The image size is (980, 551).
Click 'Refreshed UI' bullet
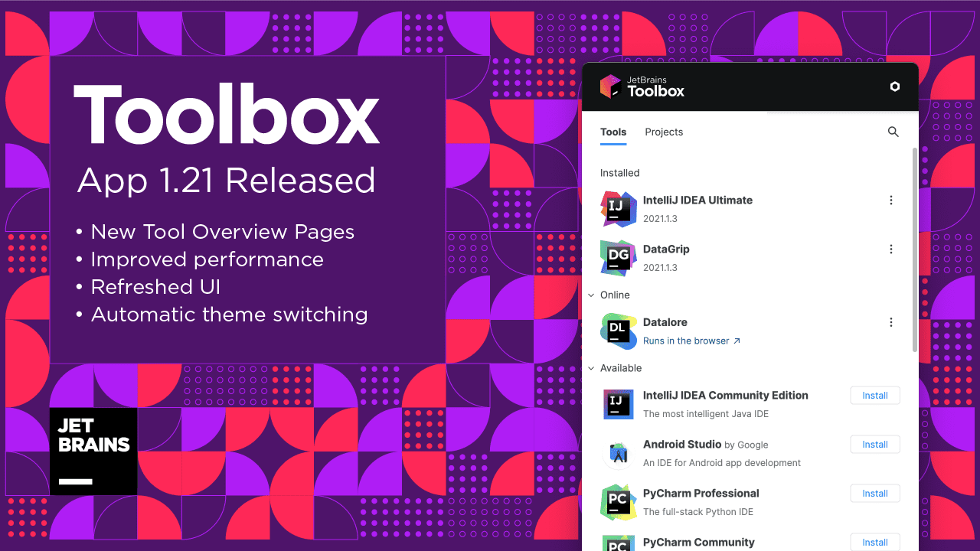[x=156, y=287]
